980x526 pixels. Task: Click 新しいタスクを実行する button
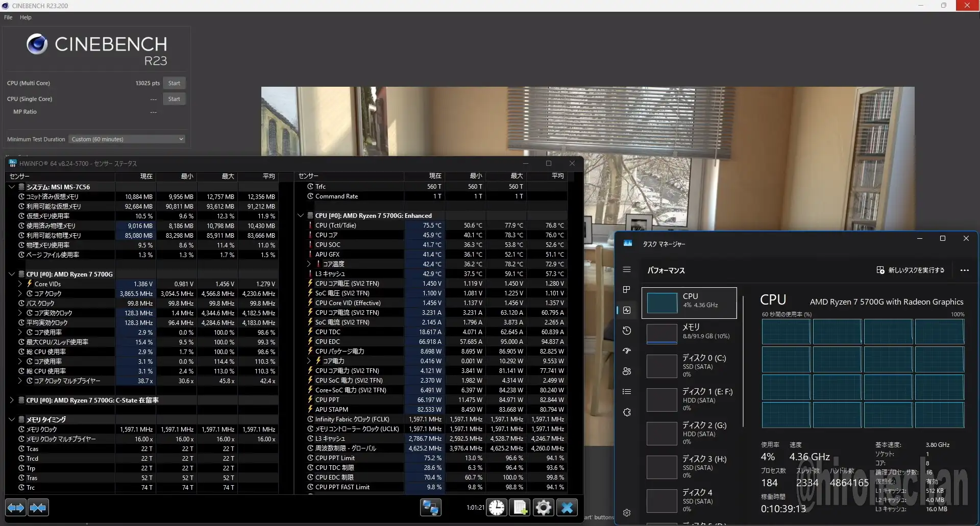[x=911, y=270]
